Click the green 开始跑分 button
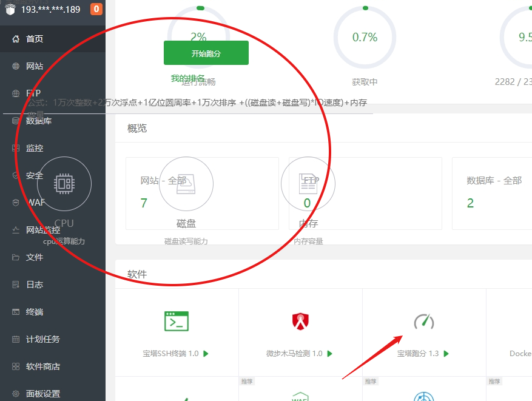The image size is (532, 401). [x=206, y=53]
